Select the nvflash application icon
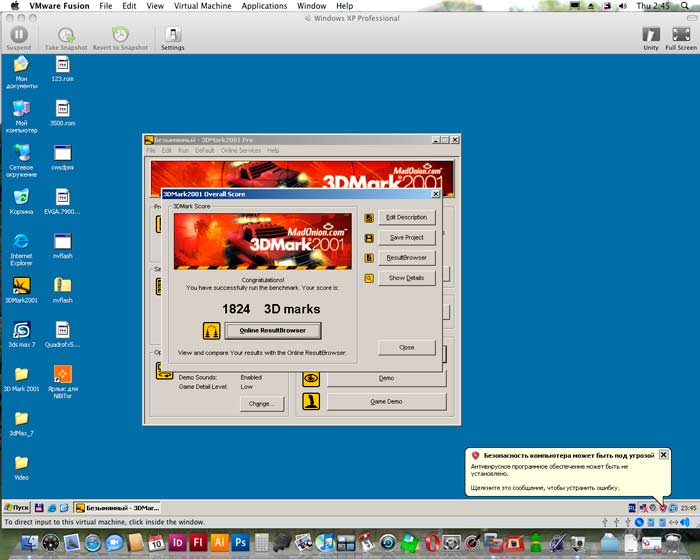 (62, 246)
